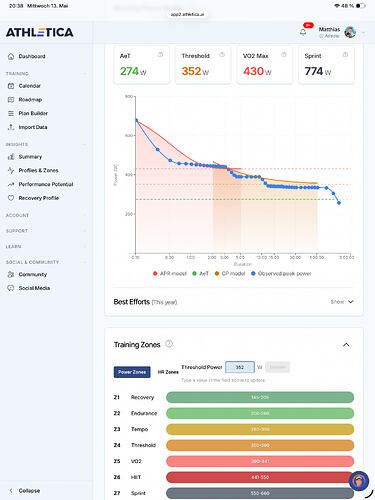The height and width of the screenshot is (500, 375).
Task: Click the Z1 Recovery green zone bar
Action: (x=260, y=397)
